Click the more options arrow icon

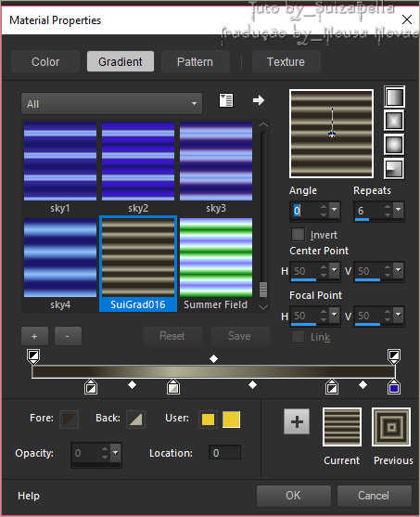[x=259, y=100]
